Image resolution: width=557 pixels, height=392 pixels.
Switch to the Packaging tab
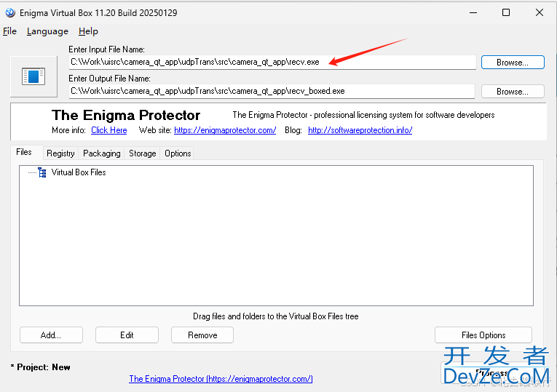pyautogui.click(x=102, y=153)
